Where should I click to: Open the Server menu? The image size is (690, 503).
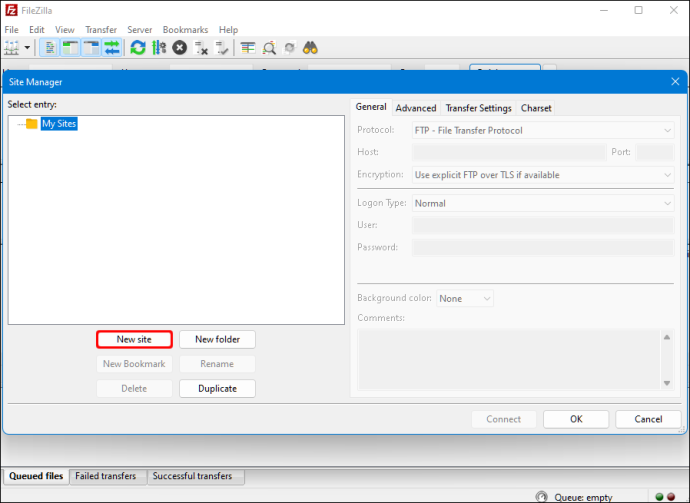pyautogui.click(x=139, y=29)
